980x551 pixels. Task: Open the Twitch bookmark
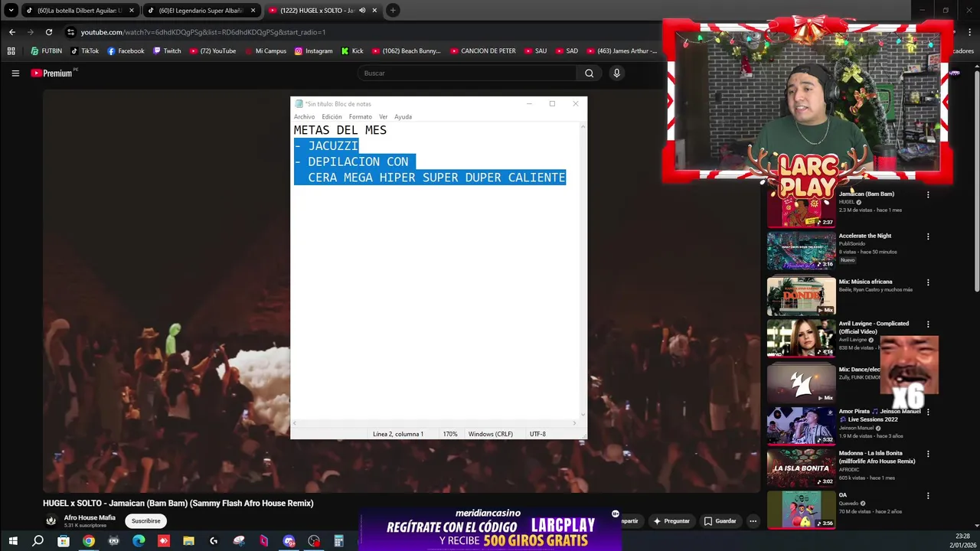pos(167,51)
